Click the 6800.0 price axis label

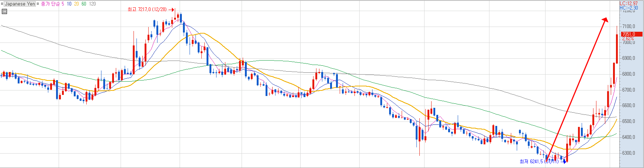tap(629, 74)
